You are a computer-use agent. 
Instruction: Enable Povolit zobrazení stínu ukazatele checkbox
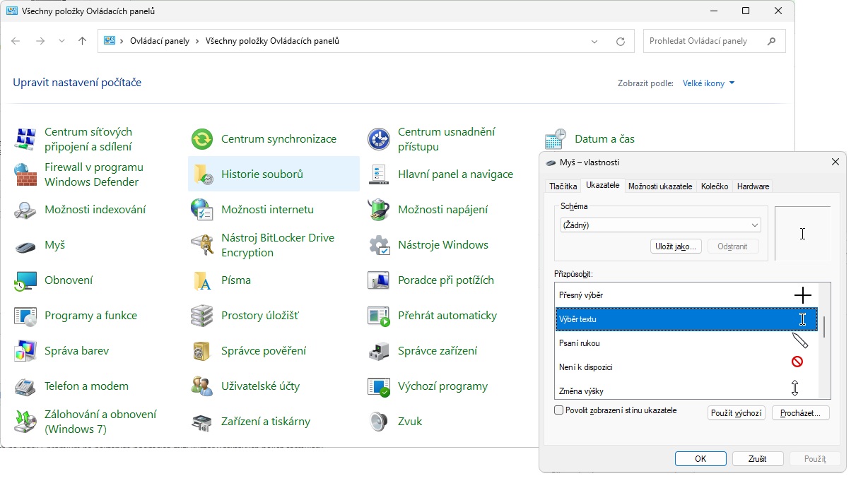pos(559,410)
